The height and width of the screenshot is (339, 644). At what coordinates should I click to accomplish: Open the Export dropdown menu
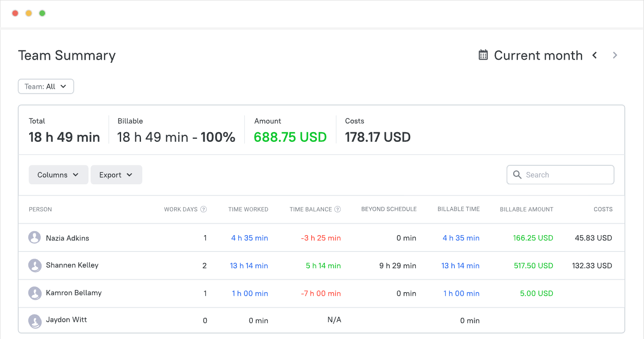coord(116,175)
